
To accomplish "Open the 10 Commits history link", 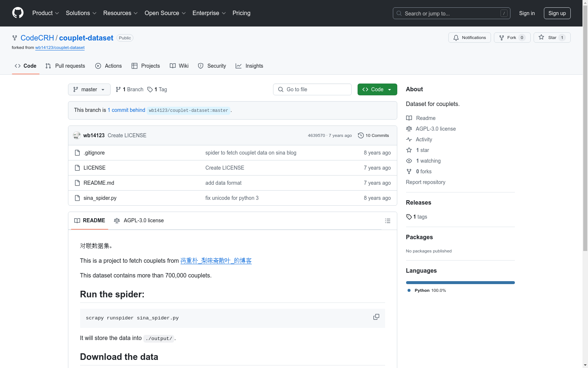I will tap(373, 135).
